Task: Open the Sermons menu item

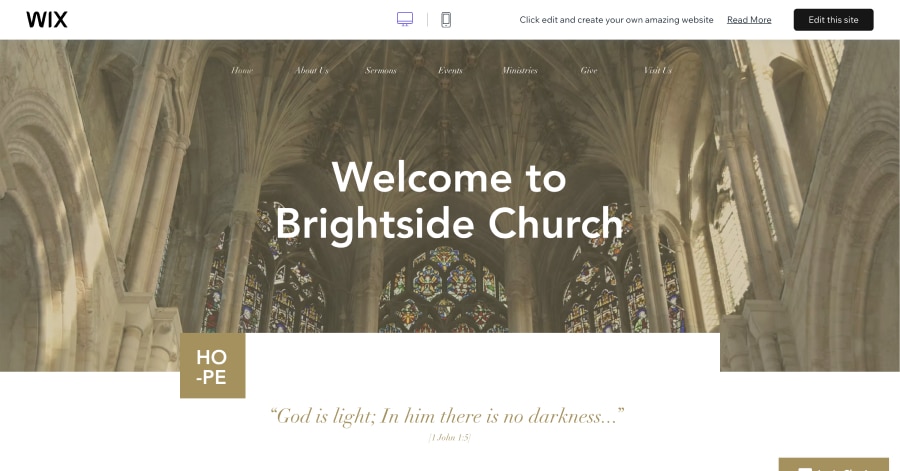Action: coord(381,71)
